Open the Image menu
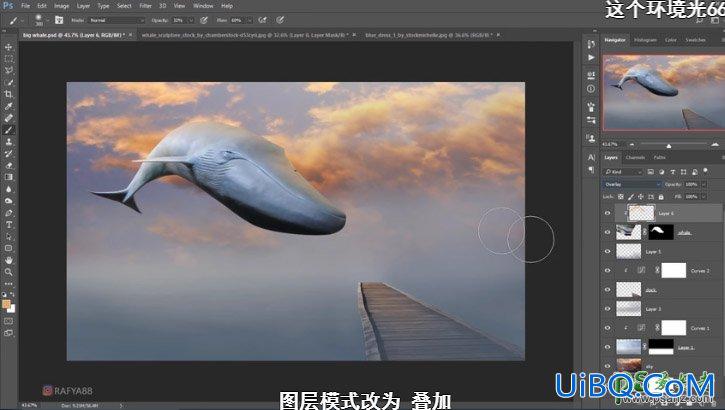The width and height of the screenshot is (725, 410). (x=61, y=6)
